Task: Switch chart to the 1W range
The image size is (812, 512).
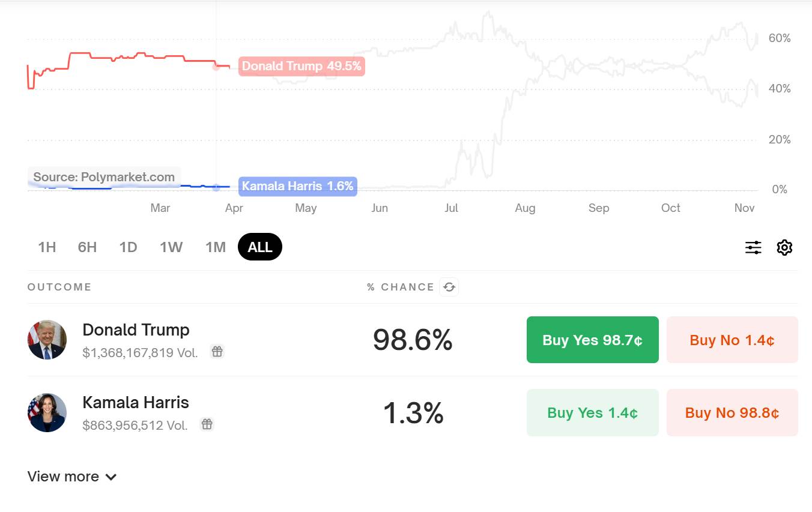Action: click(x=171, y=247)
